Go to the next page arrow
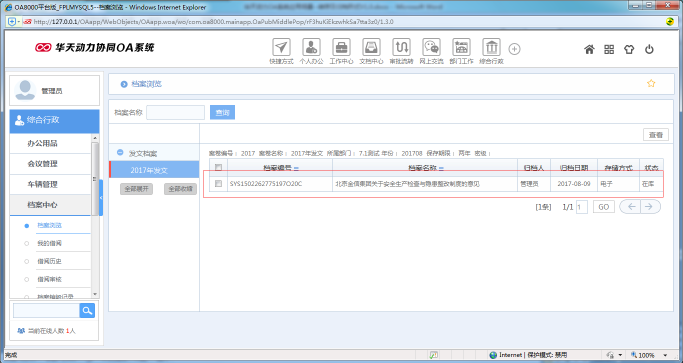 click(x=650, y=207)
